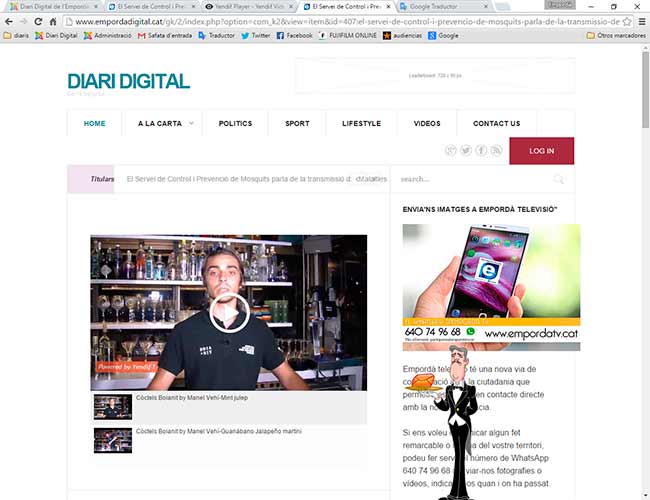Open the Facebook bookmark in bookmarks bar
This screenshot has height=500, width=650.
[294, 35]
